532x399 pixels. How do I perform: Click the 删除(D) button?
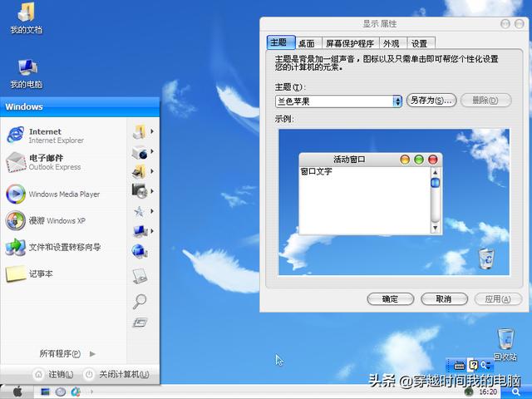[x=485, y=101]
